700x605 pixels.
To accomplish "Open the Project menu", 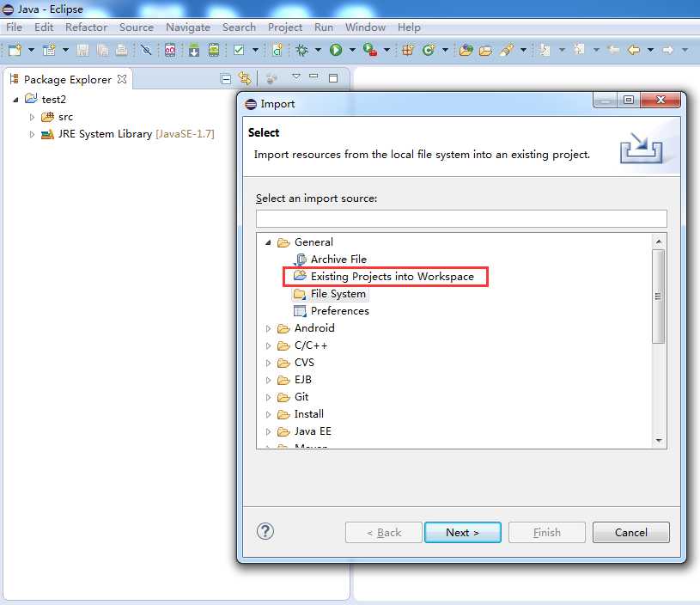I will [285, 27].
